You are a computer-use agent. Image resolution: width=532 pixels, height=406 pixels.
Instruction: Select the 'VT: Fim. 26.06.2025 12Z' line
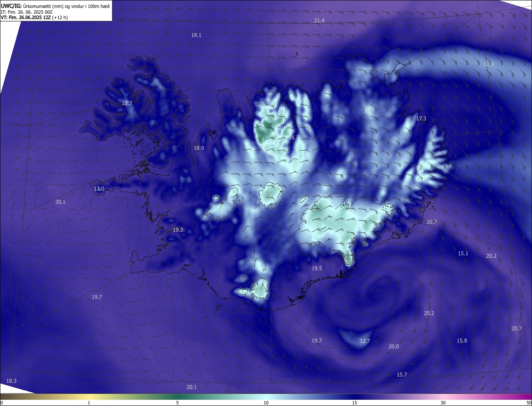tap(26, 17)
